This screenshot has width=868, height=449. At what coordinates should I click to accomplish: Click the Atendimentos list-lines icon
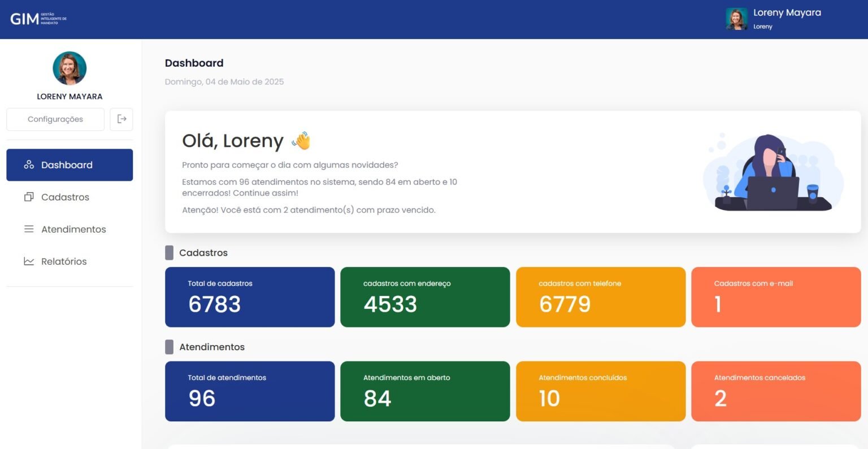pyautogui.click(x=29, y=229)
